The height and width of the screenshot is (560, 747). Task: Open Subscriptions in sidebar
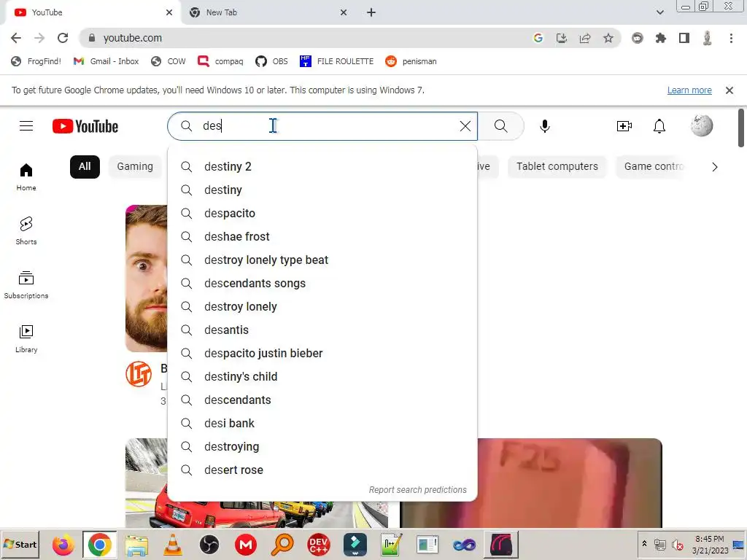click(26, 285)
